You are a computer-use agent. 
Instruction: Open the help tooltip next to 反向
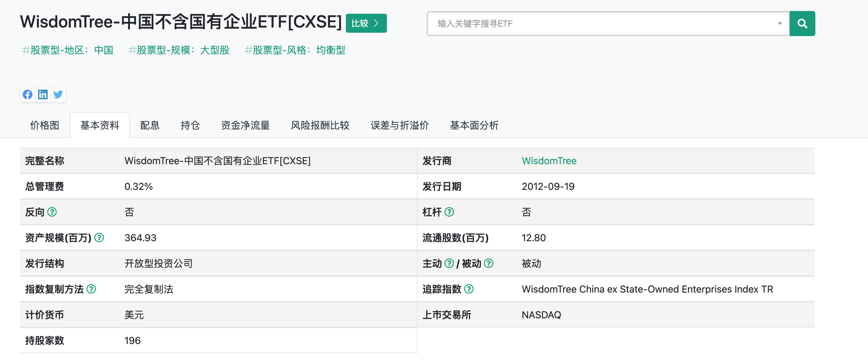click(52, 212)
